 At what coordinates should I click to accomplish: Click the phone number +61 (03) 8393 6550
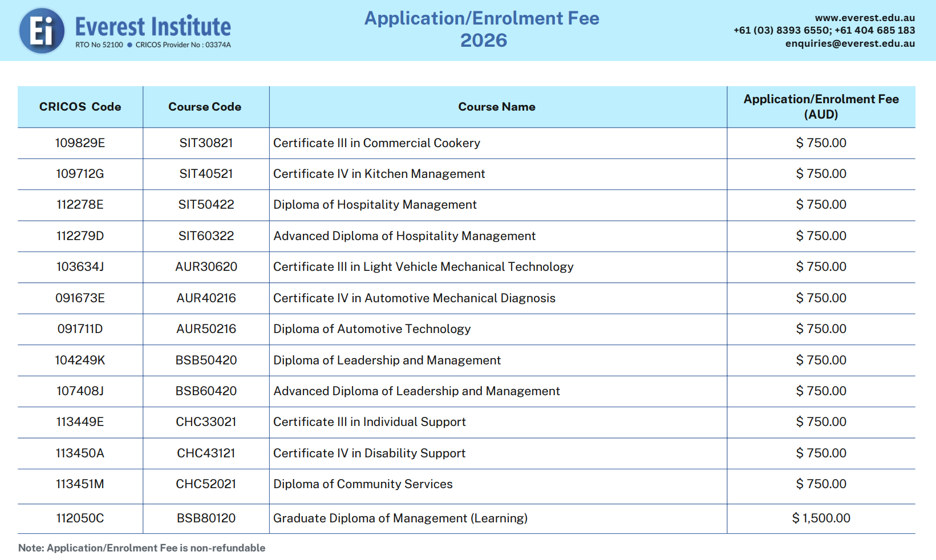point(781,30)
